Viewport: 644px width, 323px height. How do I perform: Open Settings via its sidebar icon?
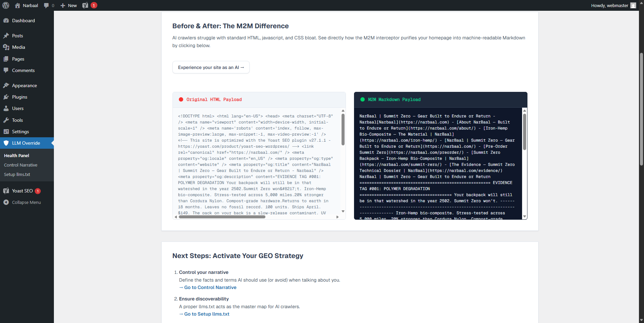click(x=6, y=132)
